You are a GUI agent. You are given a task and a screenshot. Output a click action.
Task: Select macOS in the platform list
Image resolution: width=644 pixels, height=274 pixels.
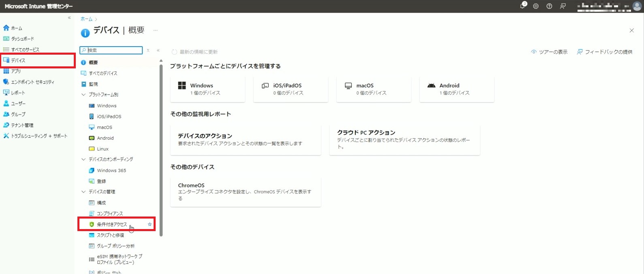105,127
